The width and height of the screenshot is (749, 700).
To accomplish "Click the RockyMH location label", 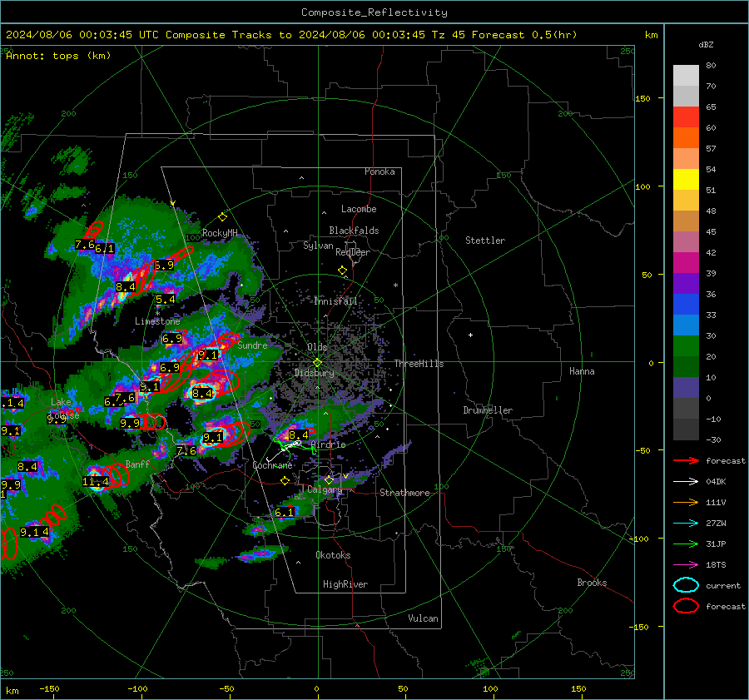I will point(220,233).
